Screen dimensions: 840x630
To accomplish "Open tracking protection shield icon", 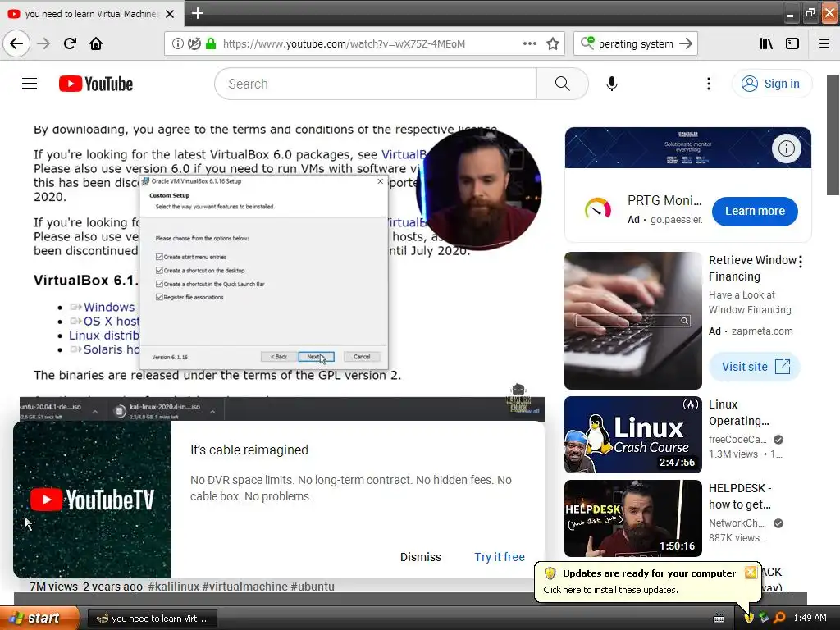I will 194,44.
